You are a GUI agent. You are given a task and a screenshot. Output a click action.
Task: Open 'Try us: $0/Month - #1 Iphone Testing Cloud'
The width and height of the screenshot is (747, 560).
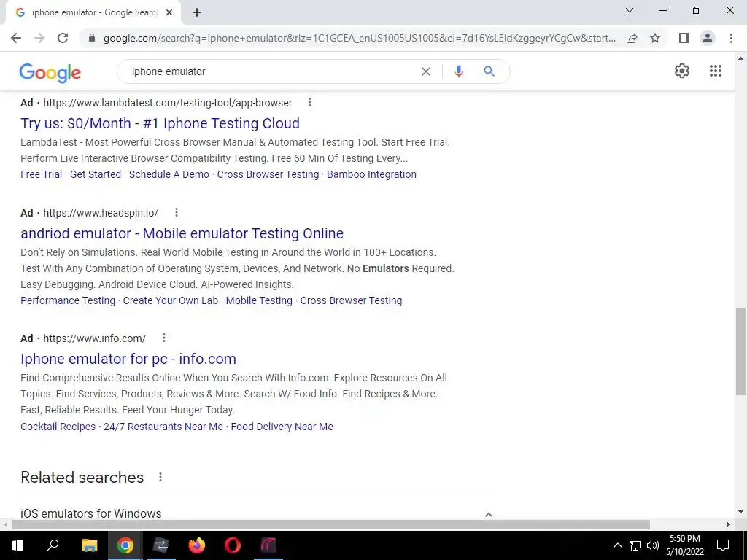[x=160, y=123]
